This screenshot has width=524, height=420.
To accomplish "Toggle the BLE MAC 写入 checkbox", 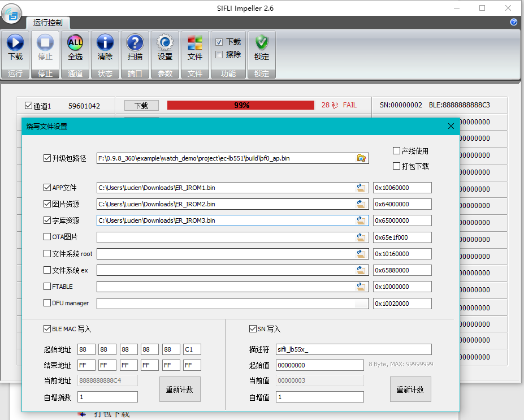I will click(x=47, y=329).
